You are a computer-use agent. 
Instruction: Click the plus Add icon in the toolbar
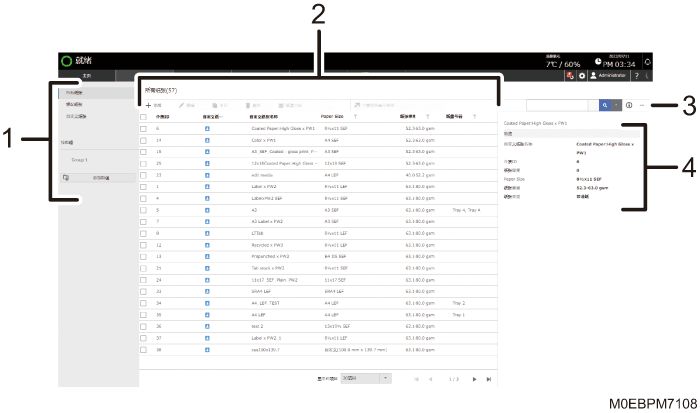[x=149, y=106]
